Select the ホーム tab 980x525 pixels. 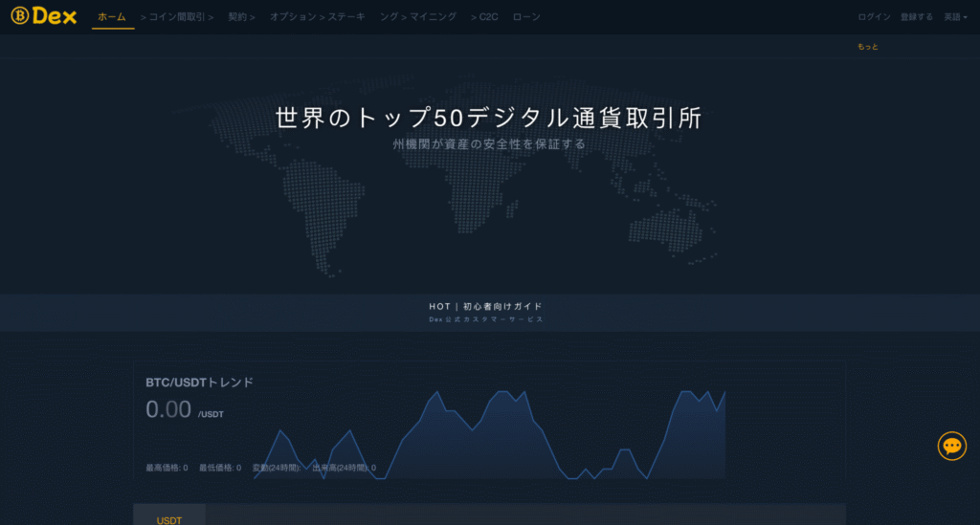pyautogui.click(x=112, y=17)
